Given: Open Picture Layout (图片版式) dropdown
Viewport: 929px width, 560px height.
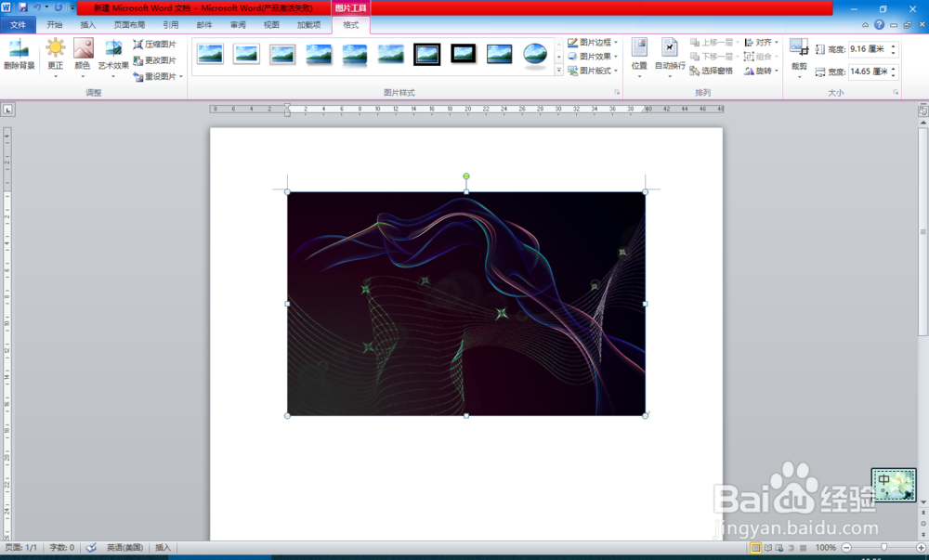Looking at the screenshot, I should pyautogui.click(x=593, y=71).
